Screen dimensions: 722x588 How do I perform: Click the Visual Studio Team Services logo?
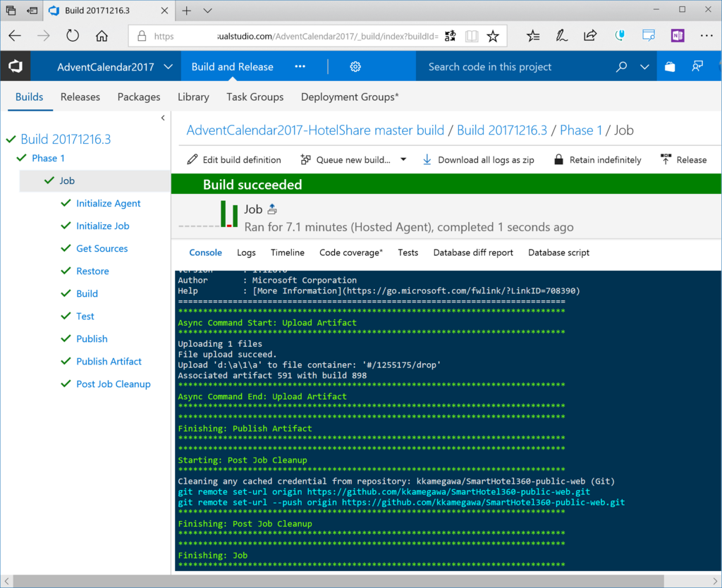point(16,66)
